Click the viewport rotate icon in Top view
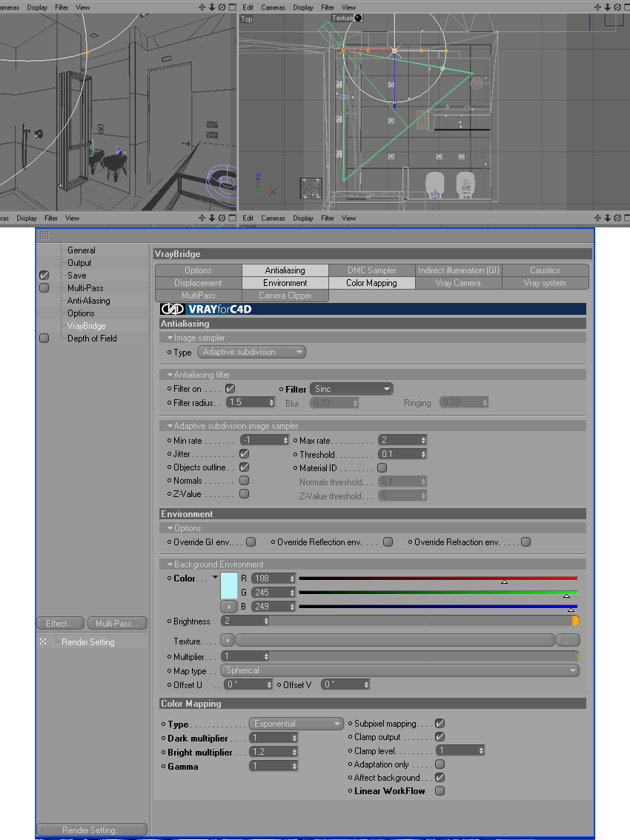 click(x=617, y=7)
